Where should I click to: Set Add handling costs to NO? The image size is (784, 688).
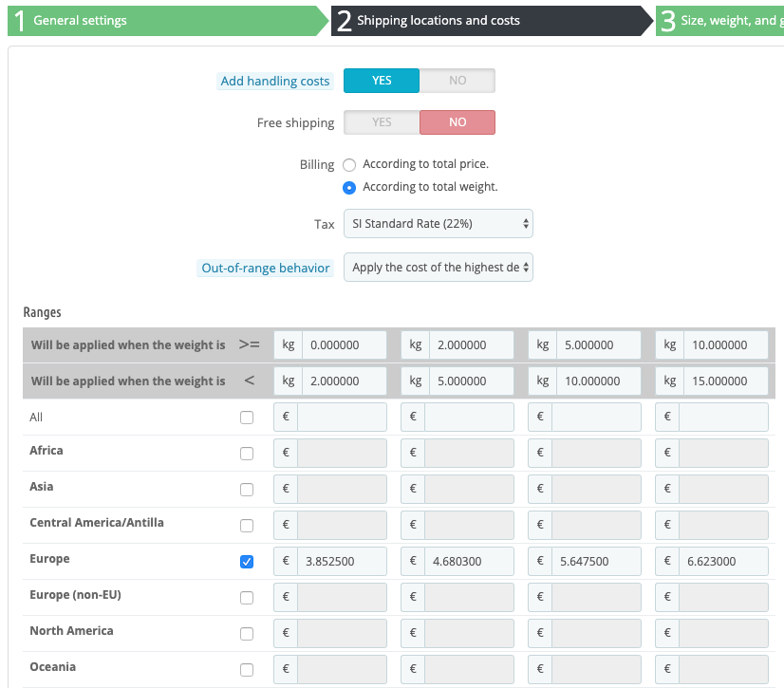(457, 81)
